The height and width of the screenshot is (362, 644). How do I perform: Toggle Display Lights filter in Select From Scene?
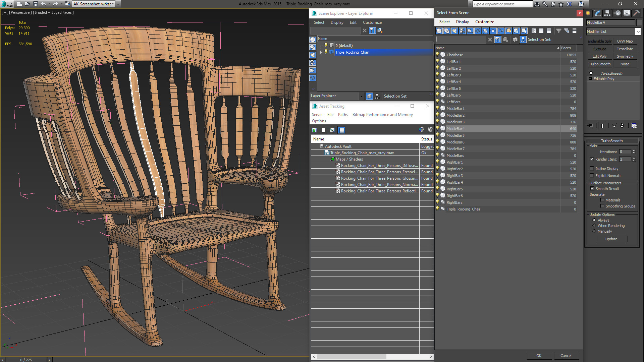[454, 31]
